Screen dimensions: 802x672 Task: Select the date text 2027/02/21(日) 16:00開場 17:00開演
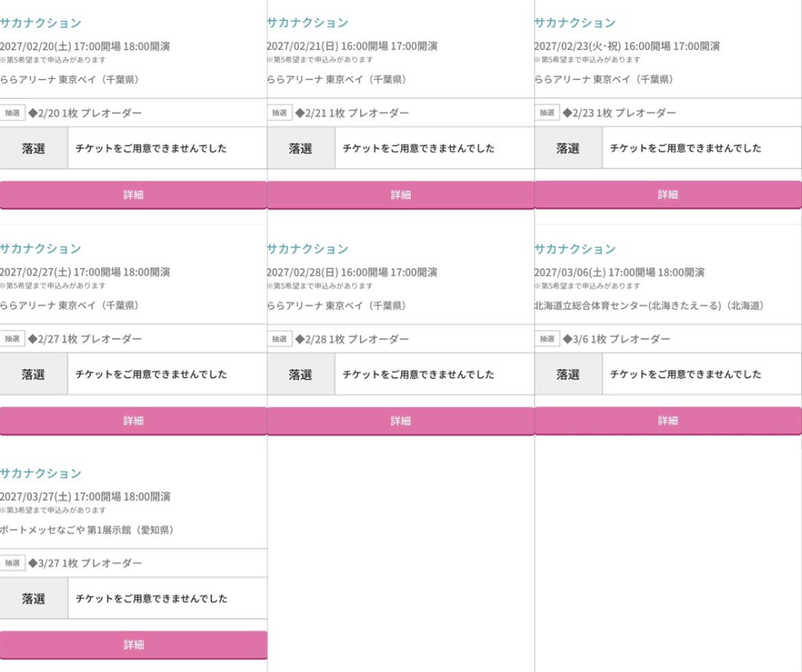(352, 47)
